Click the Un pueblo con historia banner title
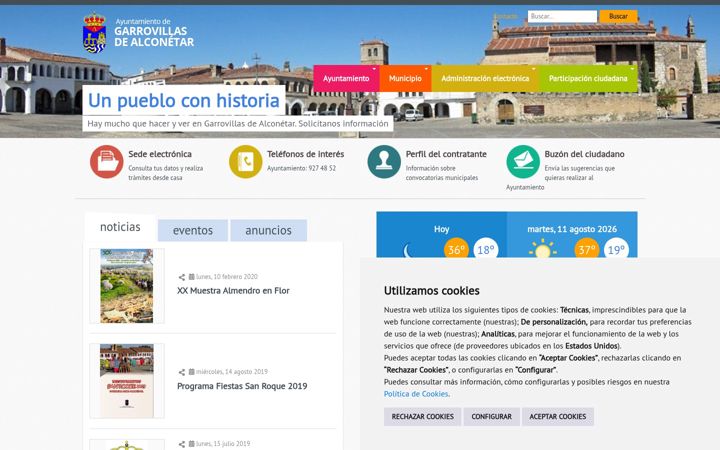Image resolution: width=720 pixels, height=450 pixels. tap(184, 101)
